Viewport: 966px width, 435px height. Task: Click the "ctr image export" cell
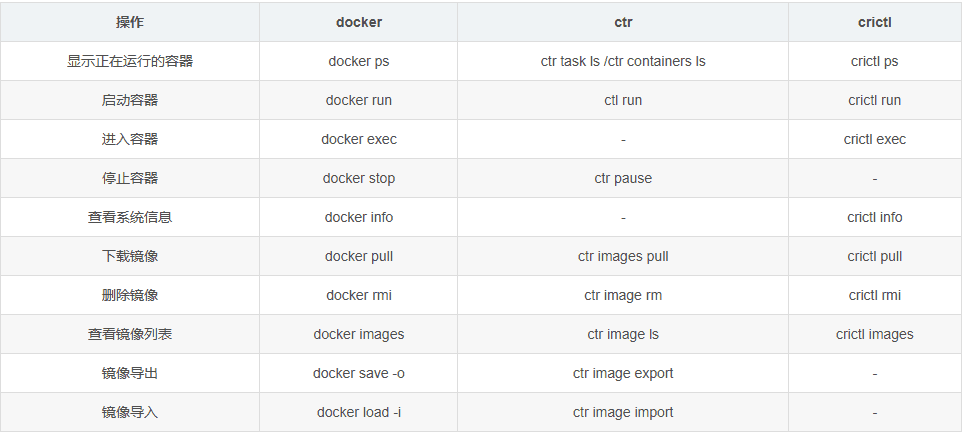[622, 373]
